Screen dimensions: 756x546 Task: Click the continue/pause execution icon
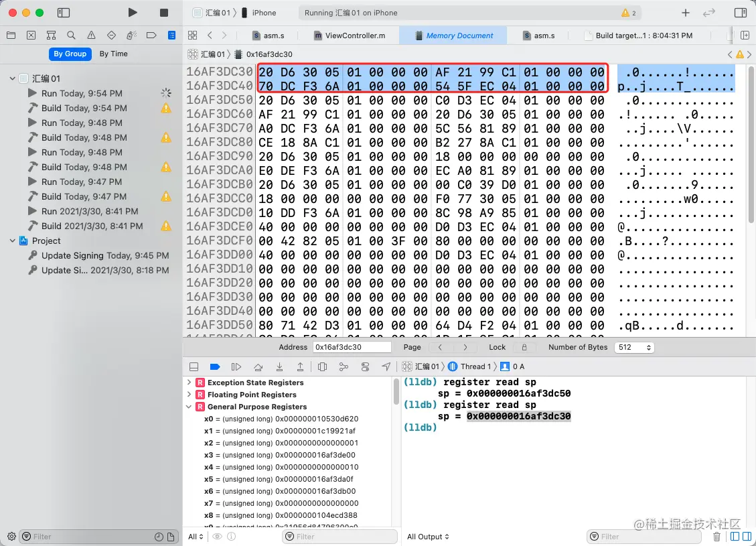[236, 366]
